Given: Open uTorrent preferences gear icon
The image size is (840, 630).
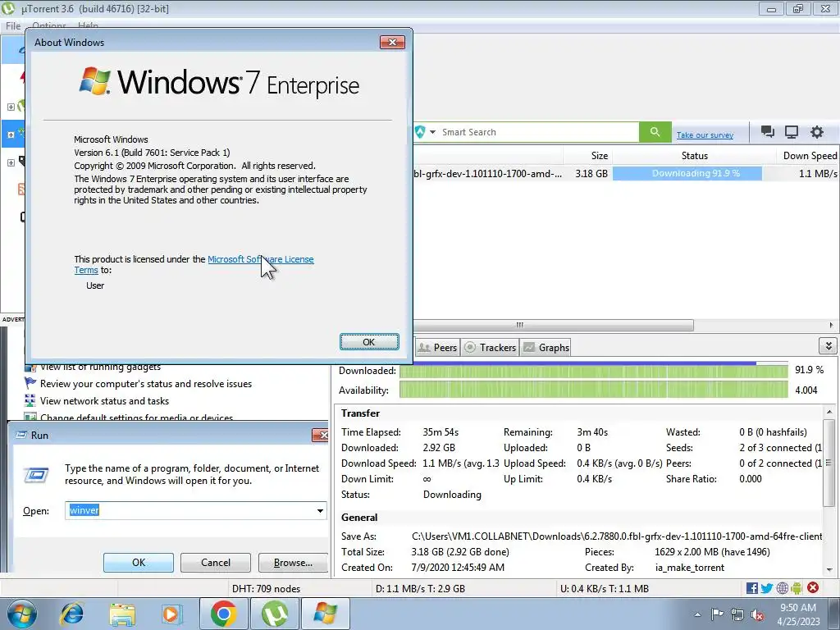Looking at the screenshot, I should point(816,132).
